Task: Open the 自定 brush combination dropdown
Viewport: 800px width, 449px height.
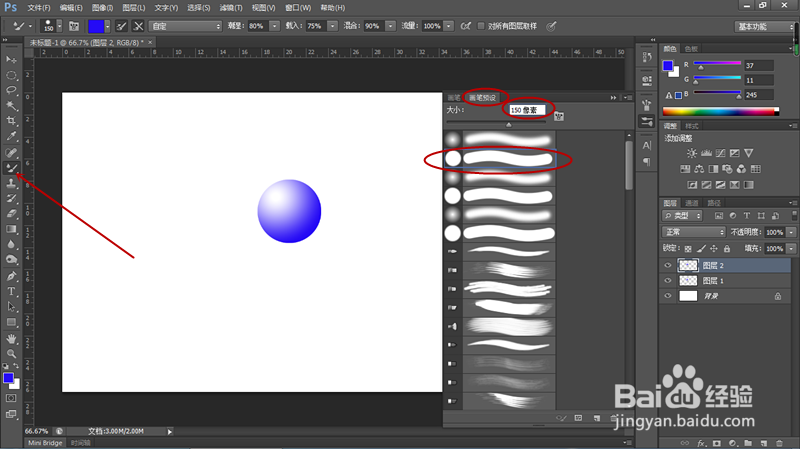Action: coord(185,26)
